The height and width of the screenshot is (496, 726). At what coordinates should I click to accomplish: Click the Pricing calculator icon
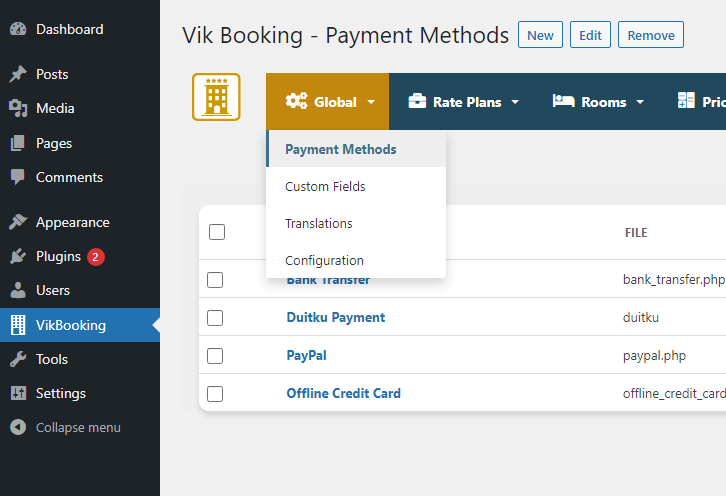coord(686,100)
